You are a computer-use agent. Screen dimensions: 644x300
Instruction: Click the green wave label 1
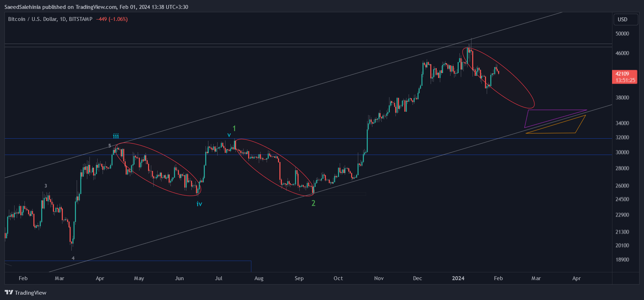coord(234,128)
